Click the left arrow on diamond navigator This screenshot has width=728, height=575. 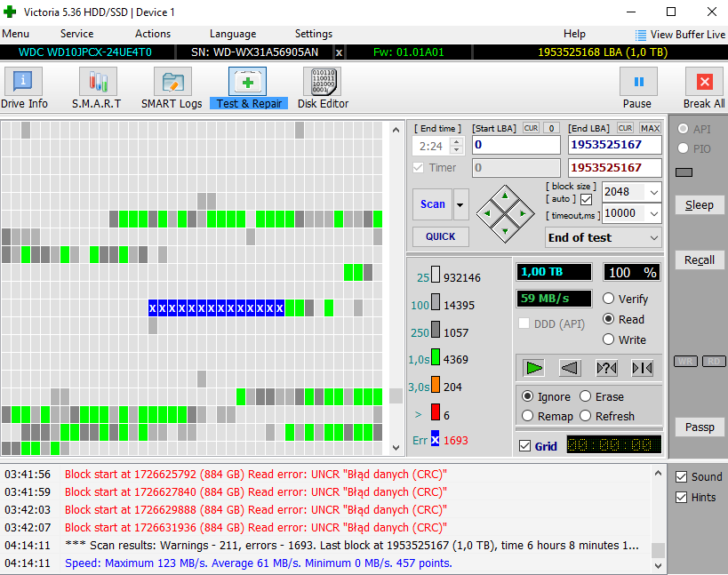487,213
